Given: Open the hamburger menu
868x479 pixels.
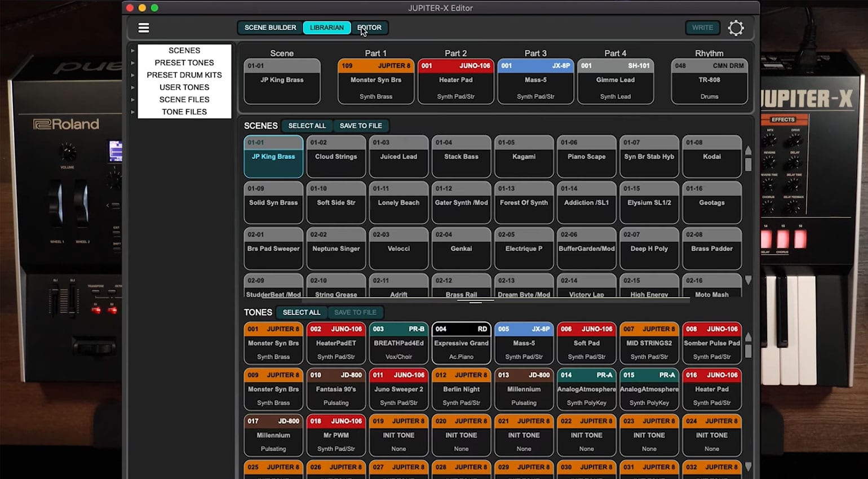Looking at the screenshot, I should point(144,28).
